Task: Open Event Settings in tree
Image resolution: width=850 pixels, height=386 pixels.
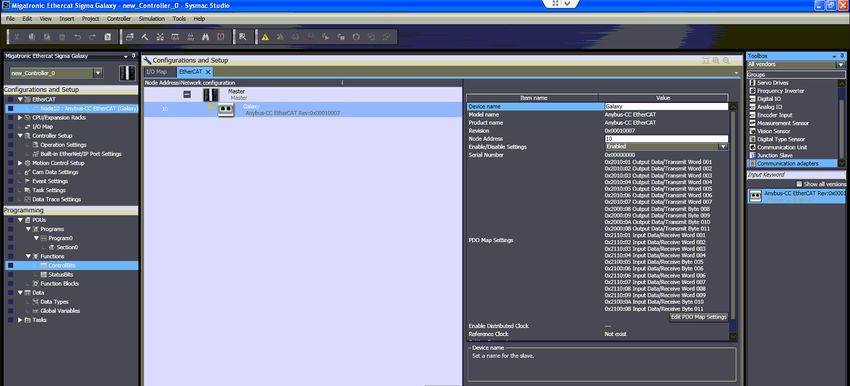Action: click(x=50, y=181)
